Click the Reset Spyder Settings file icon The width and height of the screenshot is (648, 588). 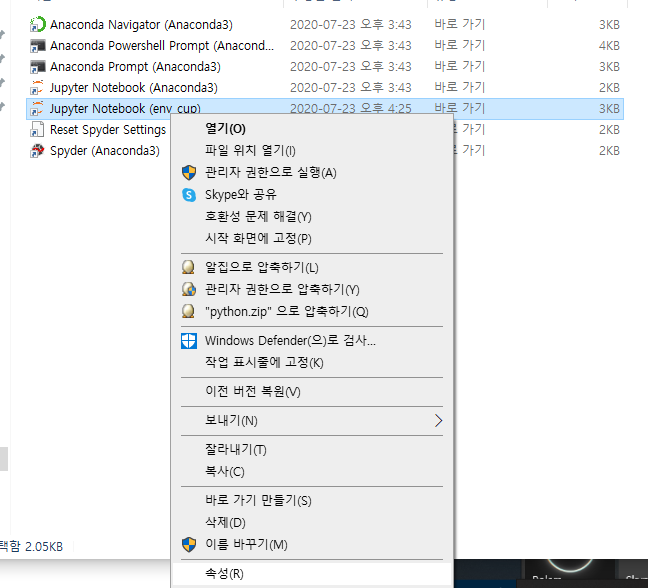(37, 130)
